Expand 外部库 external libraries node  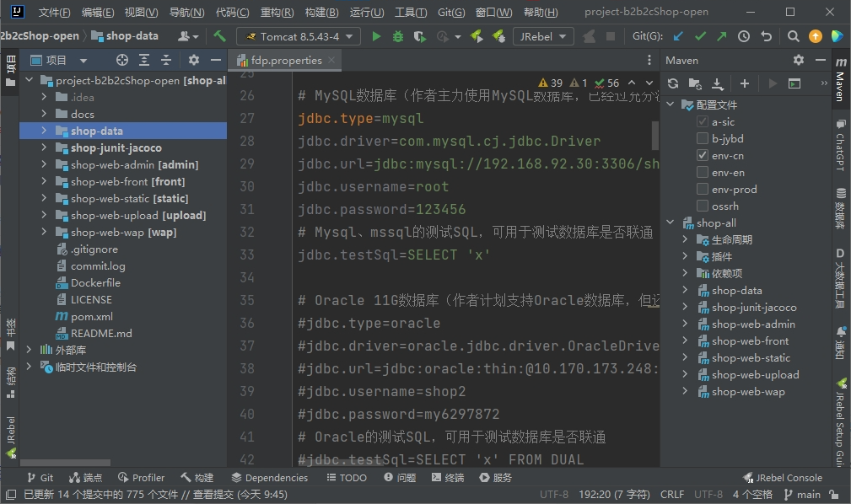29,350
